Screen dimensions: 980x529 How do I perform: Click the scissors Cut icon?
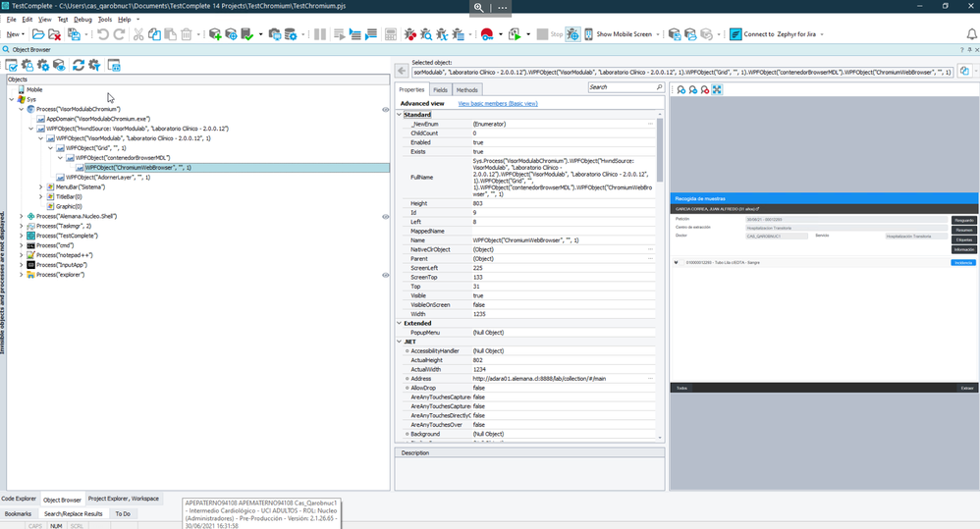click(138, 34)
